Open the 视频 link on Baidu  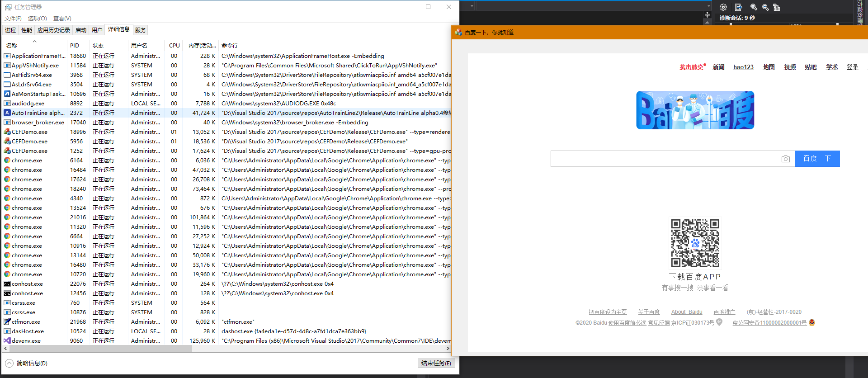tap(790, 67)
